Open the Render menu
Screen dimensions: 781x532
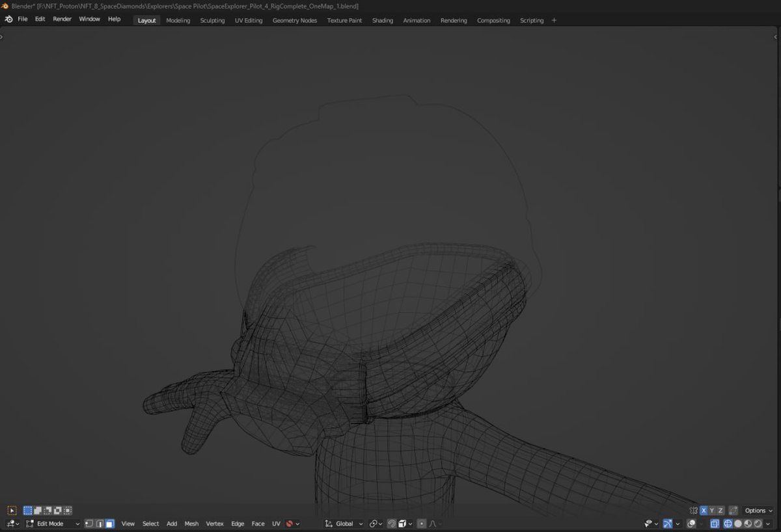pos(62,19)
